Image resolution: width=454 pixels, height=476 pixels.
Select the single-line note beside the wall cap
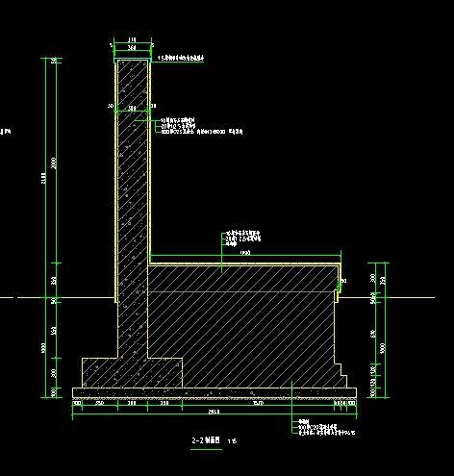click(181, 58)
